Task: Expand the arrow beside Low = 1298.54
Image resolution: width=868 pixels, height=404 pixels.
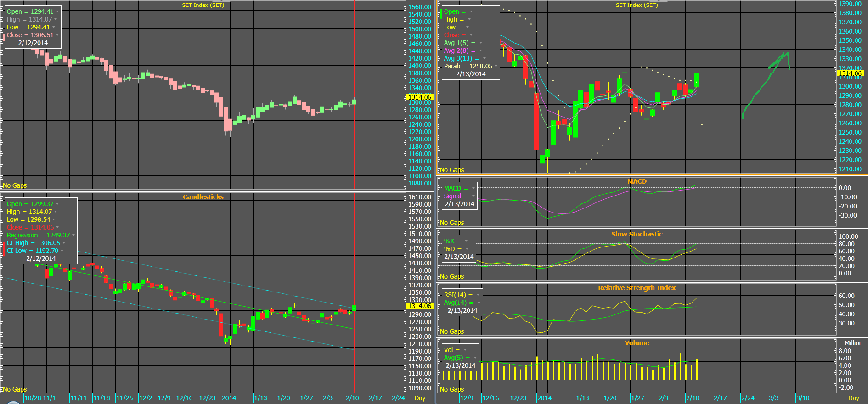Action: pyautogui.click(x=54, y=219)
